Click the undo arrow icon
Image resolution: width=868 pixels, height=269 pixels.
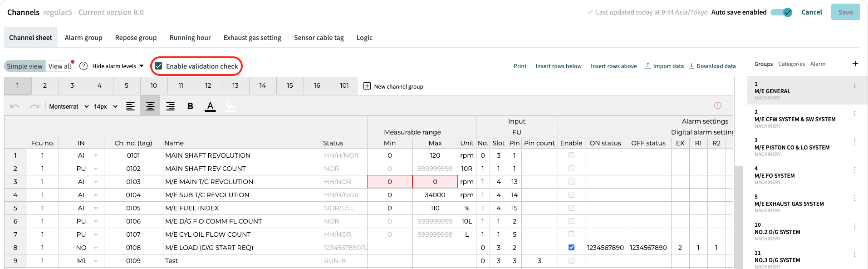click(15, 106)
